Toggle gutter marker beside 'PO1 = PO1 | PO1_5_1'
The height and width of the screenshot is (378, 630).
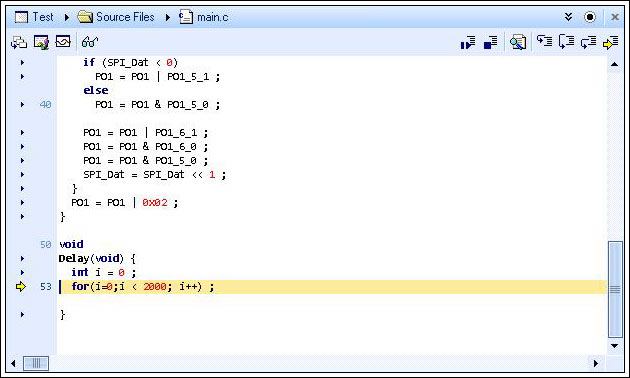click(x=22, y=76)
